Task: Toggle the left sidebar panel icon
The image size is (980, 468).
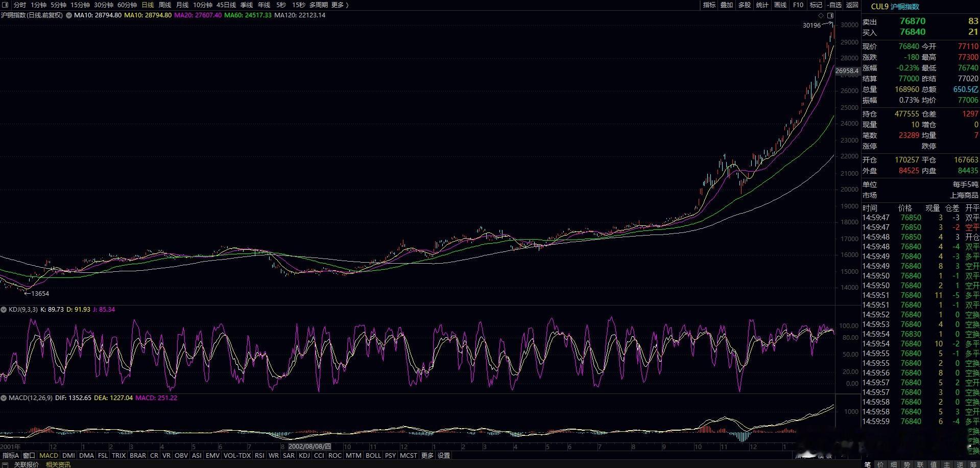Action: (5, 5)
